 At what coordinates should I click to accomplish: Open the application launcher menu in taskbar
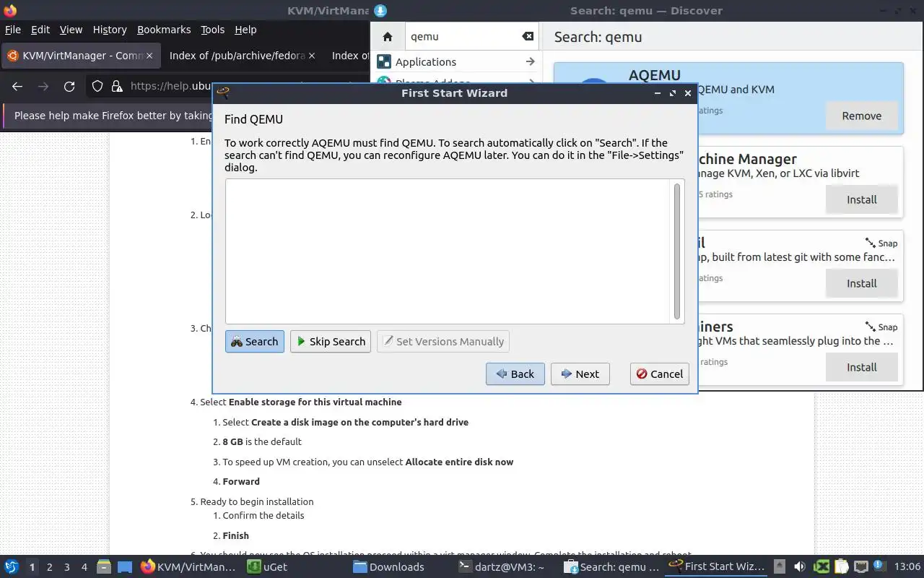tap(11, 567)
